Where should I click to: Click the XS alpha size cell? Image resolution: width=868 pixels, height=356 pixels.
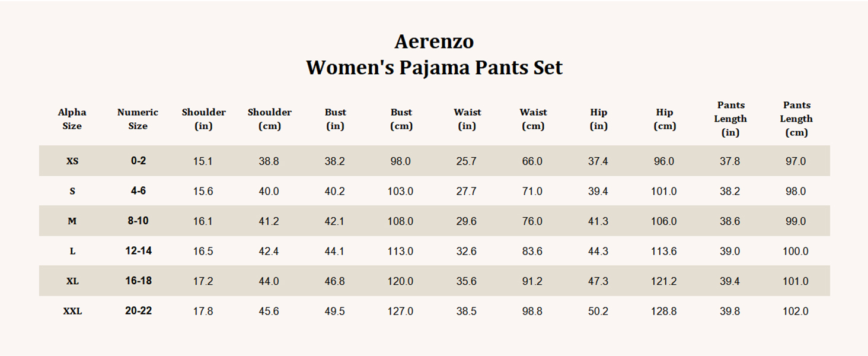[72, 161]
